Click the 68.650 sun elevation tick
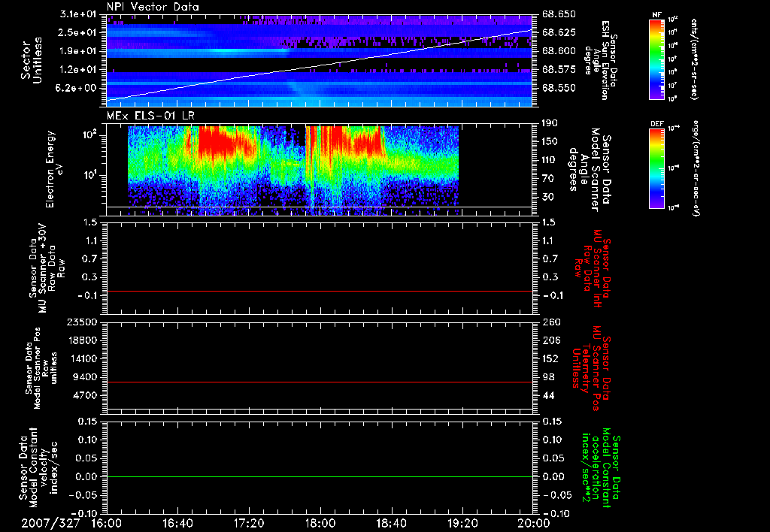Screen dimensions: 770x532 [559, 14]
